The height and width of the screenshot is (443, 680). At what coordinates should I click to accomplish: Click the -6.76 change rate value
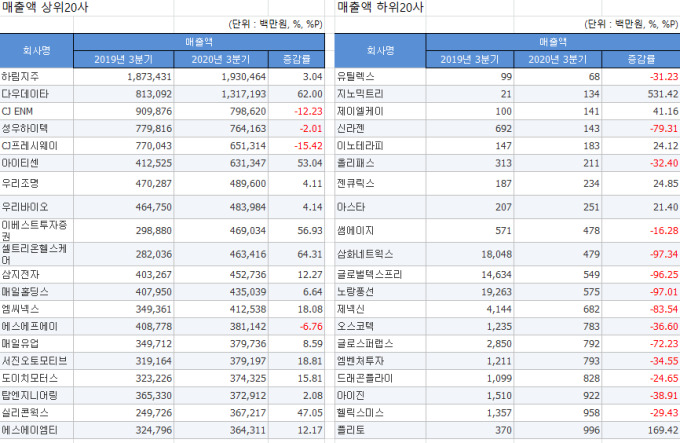[311, 327]
